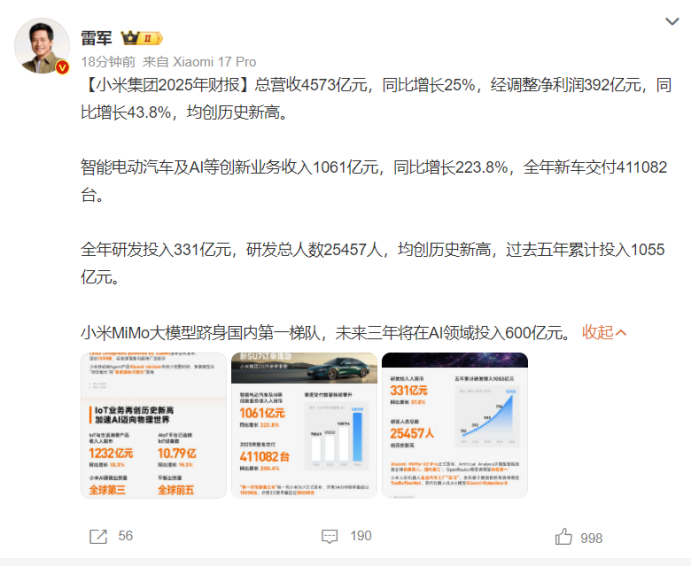Viewport: 692px width, 567px height.
Task: Like the post with thumbs-up icon
Action: (563, 537)
